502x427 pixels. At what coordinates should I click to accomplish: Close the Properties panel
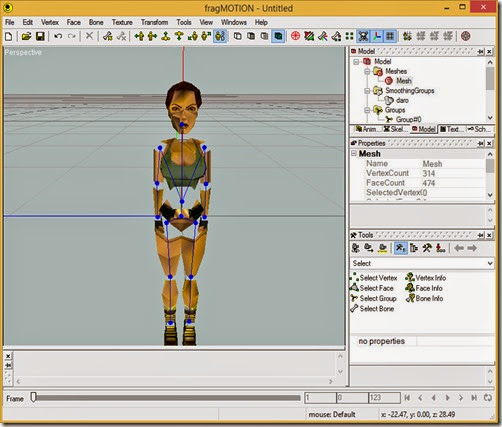coord(489,143)
